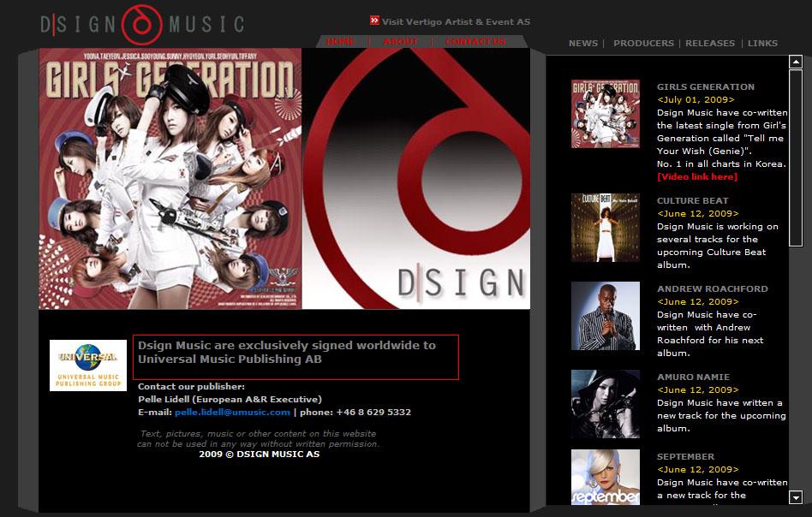Screen dimensions: 812x517
Task: Click the CULTURE BEAT news heading
Action: 692,201
